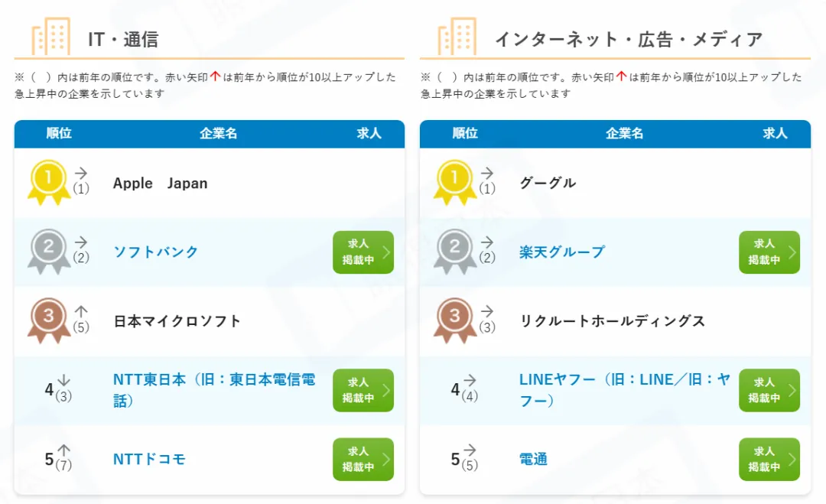The width and height of the screenshot is (826, 504).
Task: Click the down arrow beside NTT東日本 rank
Action: pyautogui.click(x=63, y=380)
